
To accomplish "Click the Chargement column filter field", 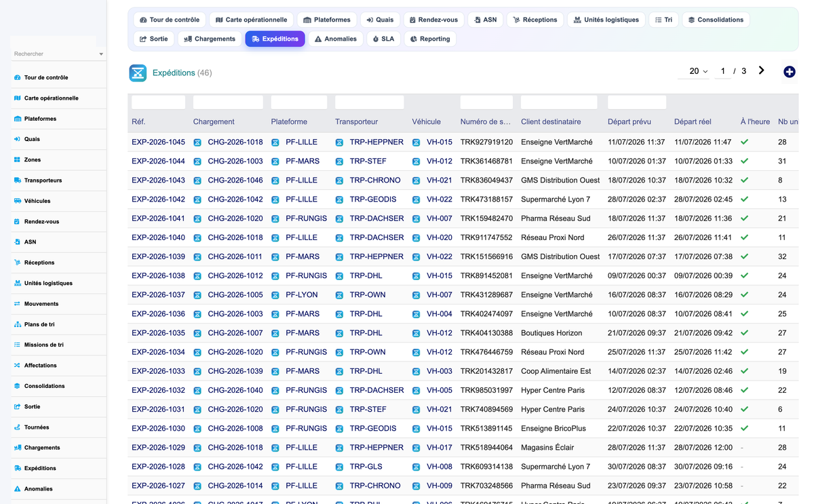I will [x=228, y=102].
